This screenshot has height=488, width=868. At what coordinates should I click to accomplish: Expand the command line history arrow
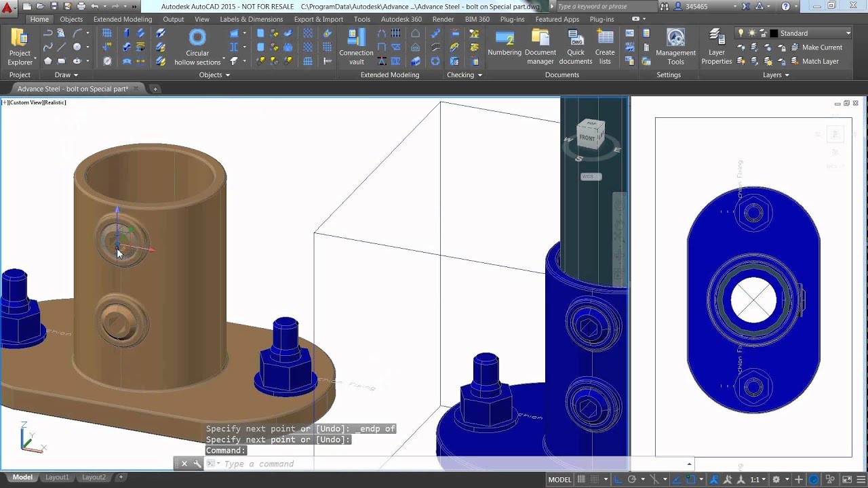click(x=689, y=464)
